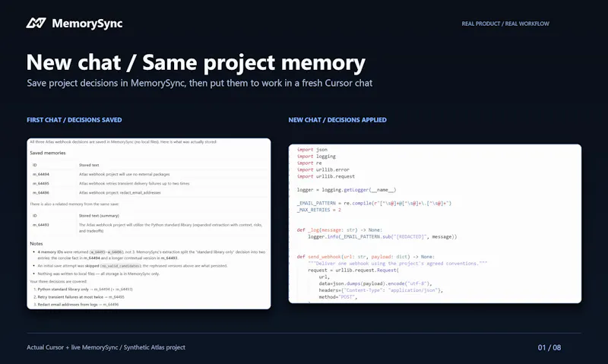Click the "retries transient delivery failures" stored text

point(135,183)
